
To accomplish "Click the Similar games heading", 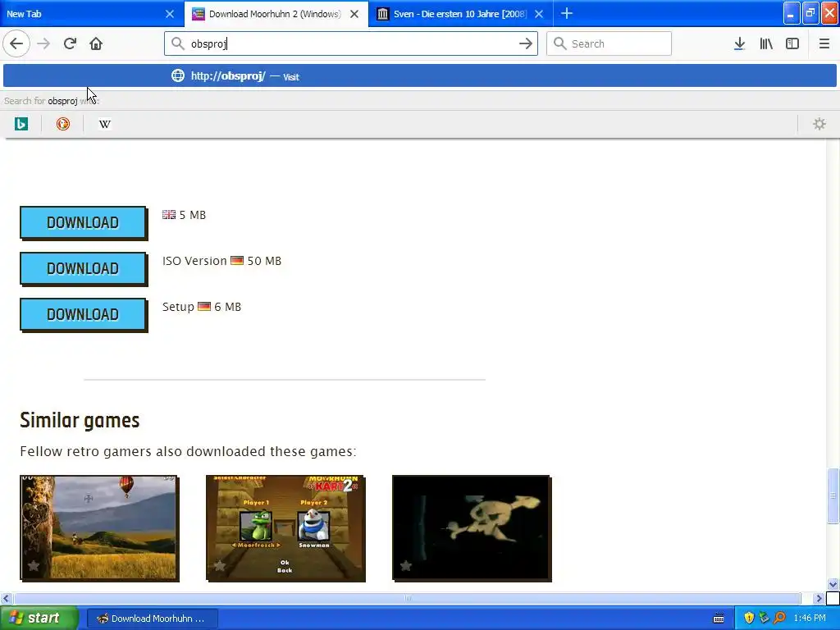I will point(80,421).
